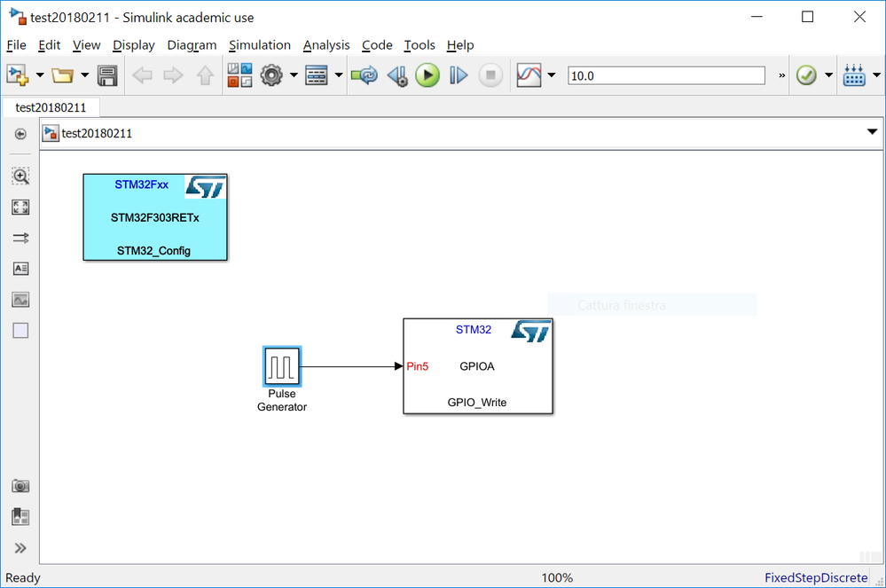Click the Screenshot camera icon

coord(20,486)
